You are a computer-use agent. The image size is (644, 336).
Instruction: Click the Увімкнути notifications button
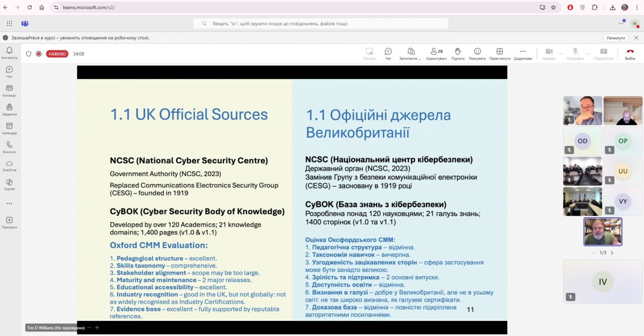pos(616,38)
